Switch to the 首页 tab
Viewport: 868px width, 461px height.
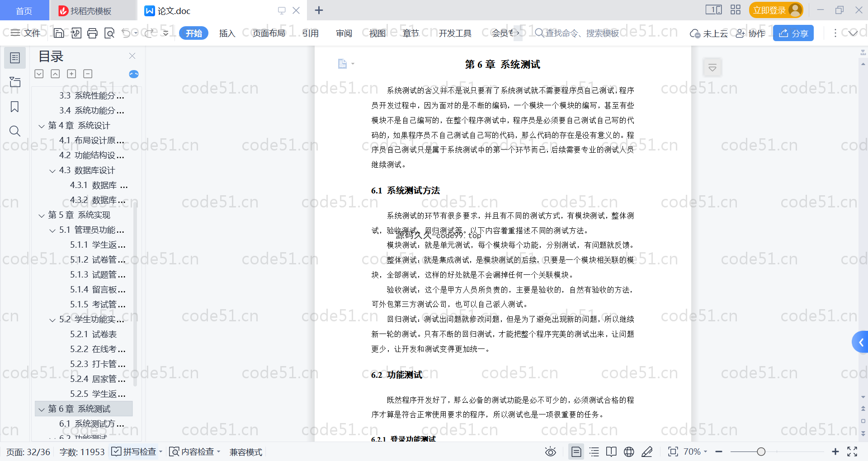tap(24, 10)
